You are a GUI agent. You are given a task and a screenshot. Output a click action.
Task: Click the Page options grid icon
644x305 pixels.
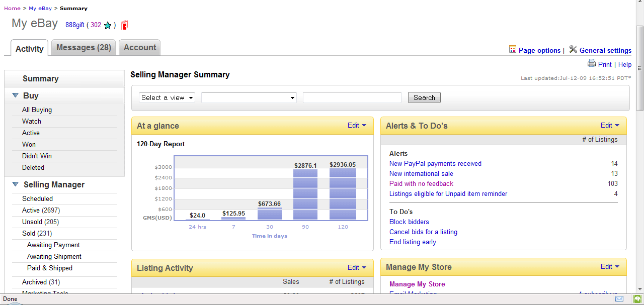pos(513,49)
